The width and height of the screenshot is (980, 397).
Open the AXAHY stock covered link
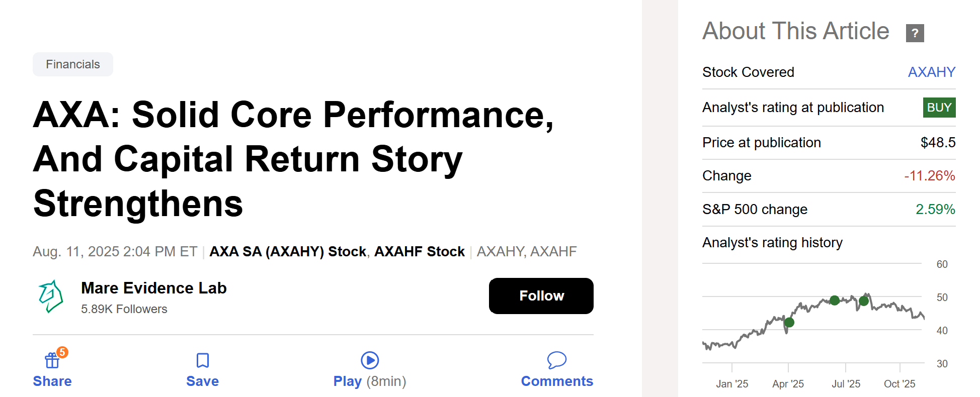click(x=931, y=72)
